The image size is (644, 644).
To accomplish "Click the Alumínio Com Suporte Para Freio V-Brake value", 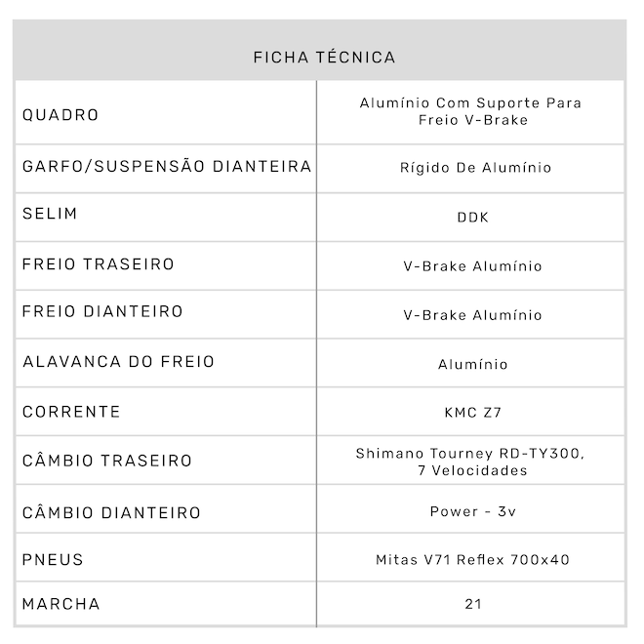I will 472,111.
